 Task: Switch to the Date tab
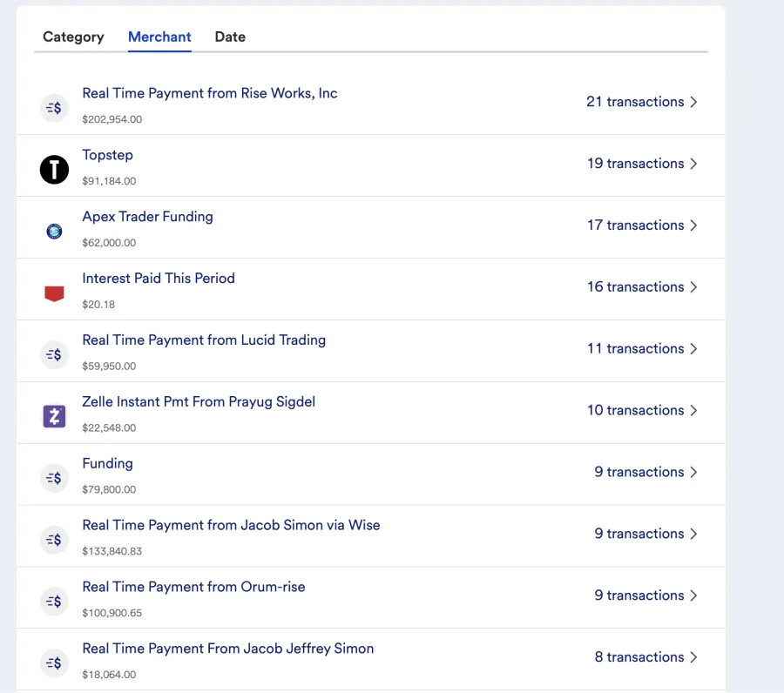pyautogui.click(x=230, y=37)
